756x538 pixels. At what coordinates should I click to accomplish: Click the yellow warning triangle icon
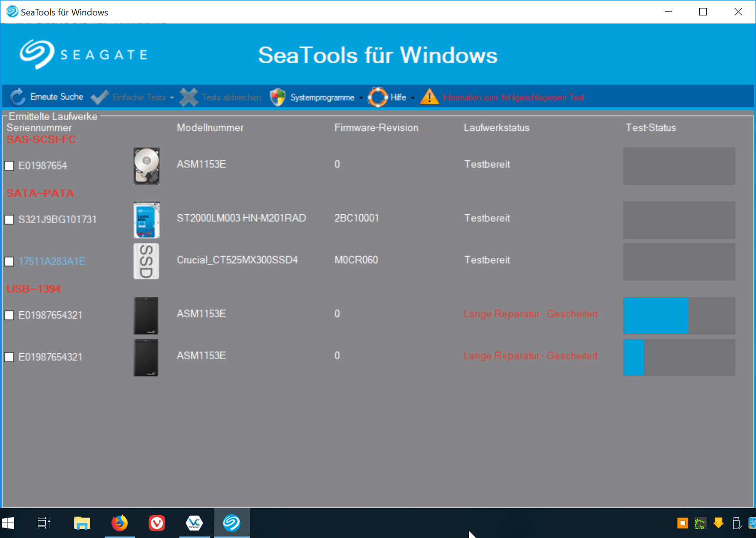coord(430,97)
